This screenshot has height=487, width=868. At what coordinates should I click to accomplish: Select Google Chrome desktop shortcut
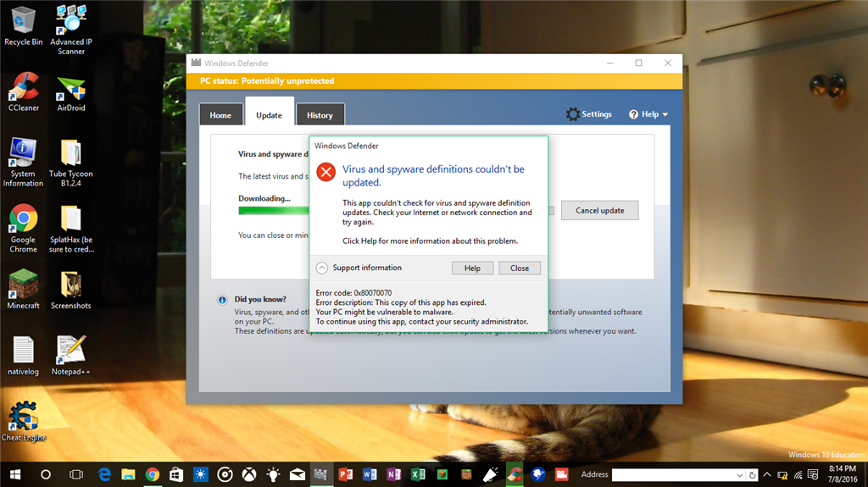23,229
